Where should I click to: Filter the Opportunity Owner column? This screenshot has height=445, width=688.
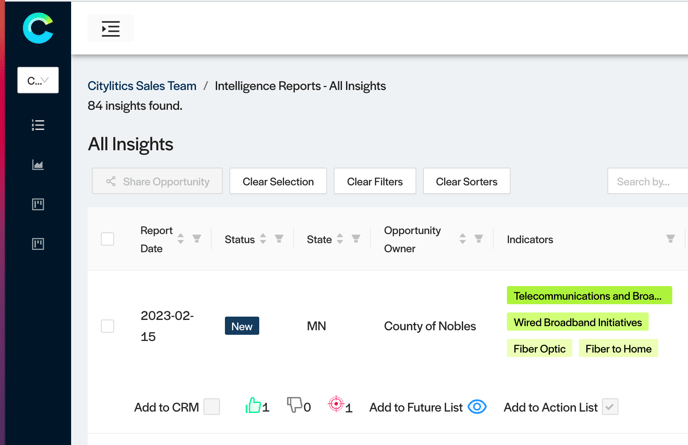pos(479,239)
